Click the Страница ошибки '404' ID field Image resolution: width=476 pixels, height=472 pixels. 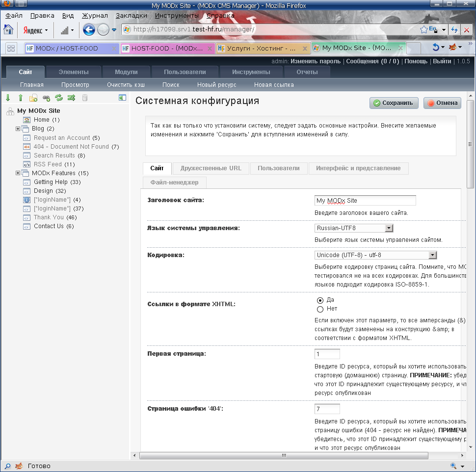click(x=327, y=409)
